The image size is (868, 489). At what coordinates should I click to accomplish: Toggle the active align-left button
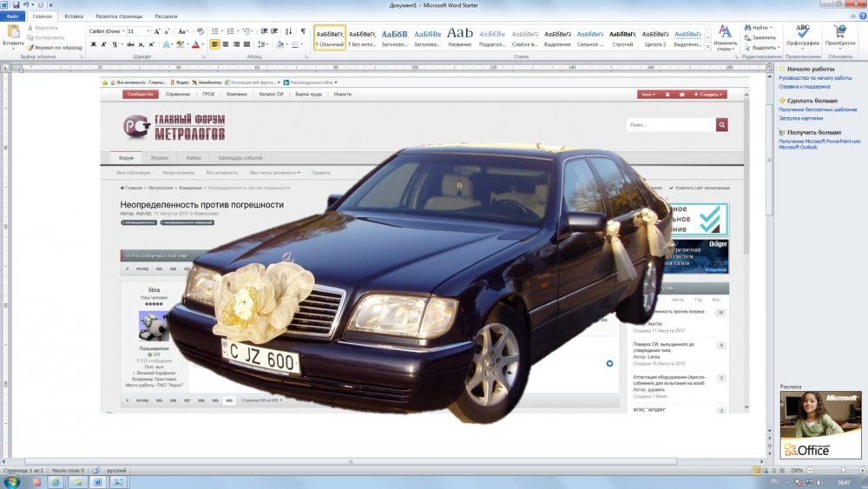pyautogui.click(x=214, y=44)
